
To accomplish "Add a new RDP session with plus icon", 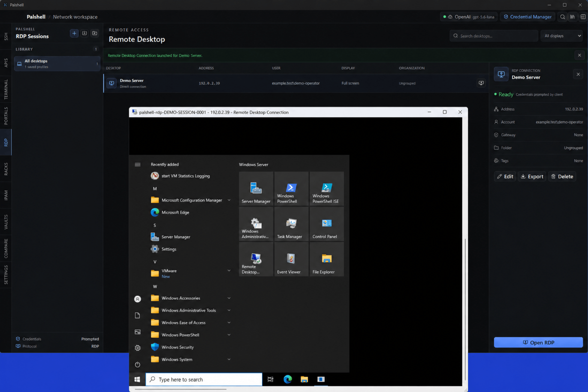I will (x=74, y=33).
